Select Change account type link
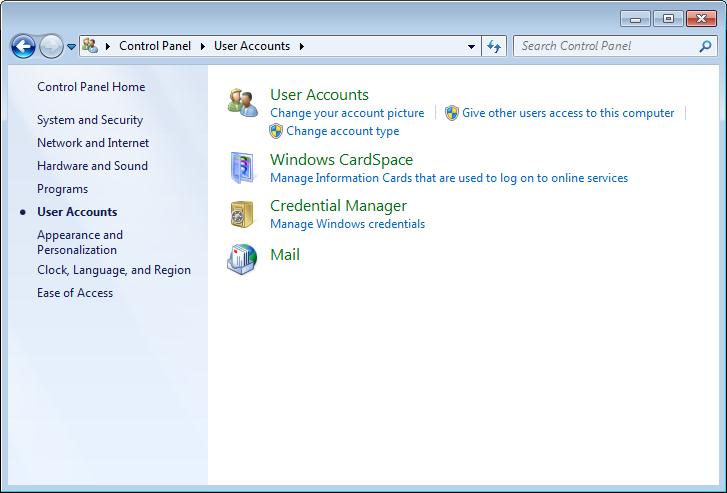 (x=343, y=131)
